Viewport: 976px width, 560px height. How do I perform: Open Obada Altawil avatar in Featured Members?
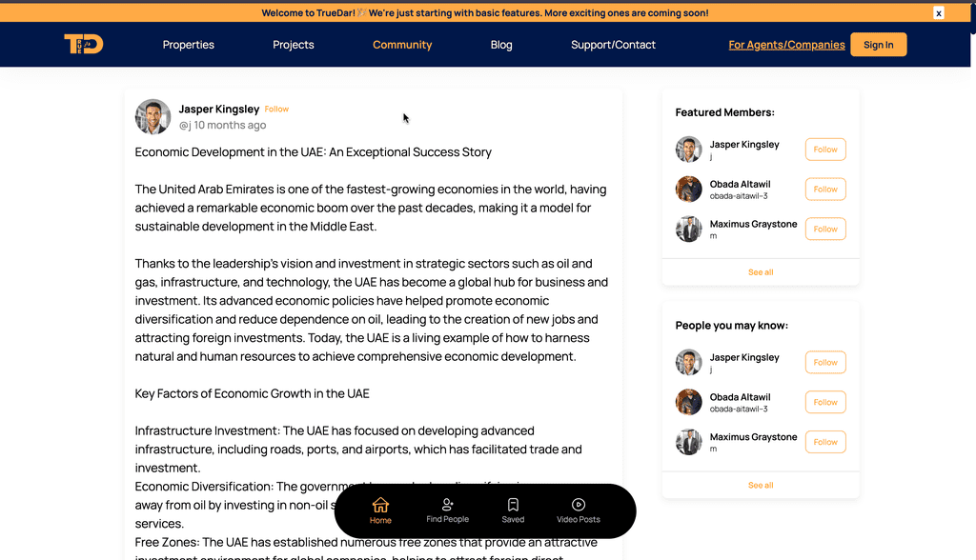click(x=688, y=190)
